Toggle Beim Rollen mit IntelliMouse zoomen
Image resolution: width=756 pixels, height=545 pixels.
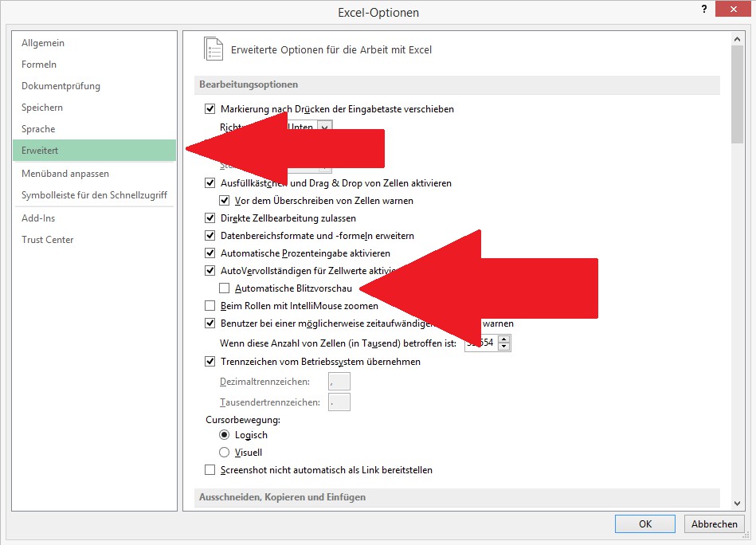pos(210,306)
